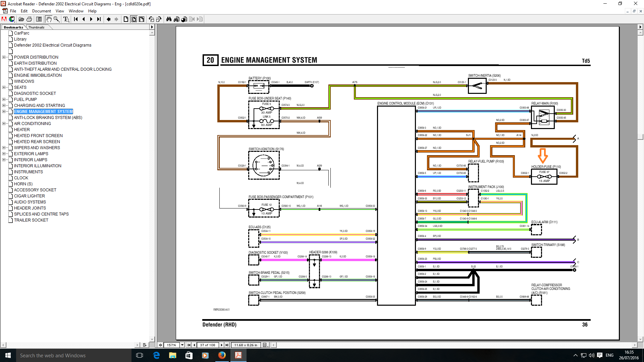Go to Previous Page using toolbar
Image resolution: width=644 pixels, height=362 pixels.
pos(84,19)
